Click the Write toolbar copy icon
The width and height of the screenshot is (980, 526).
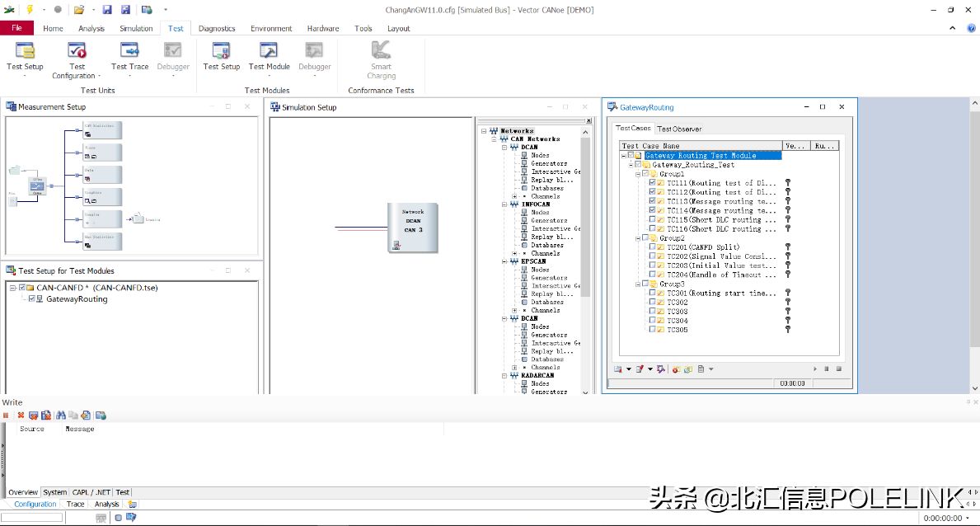click(73, 416)
